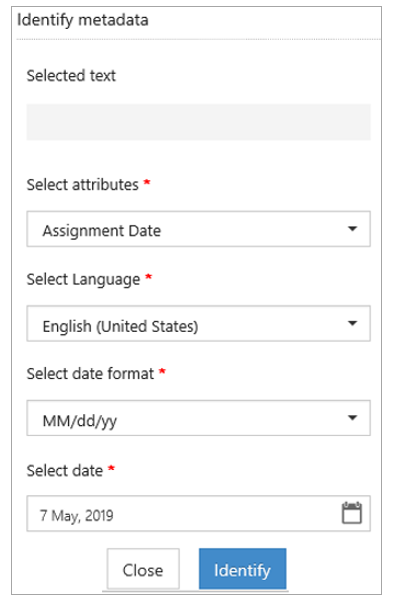Expand the Select Language dropdown arrow
This screenshot has width=396, height=605.
coord(352,323)
